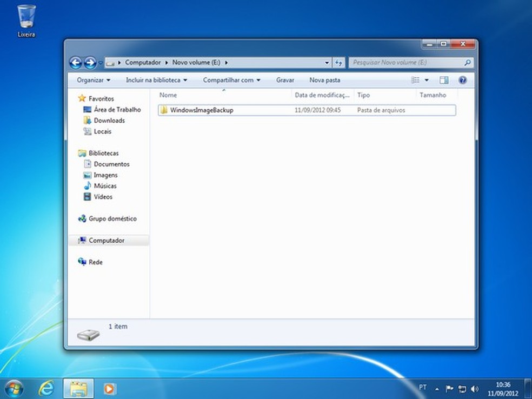Sort files by the Nome column header
Screen dimensions: 532x399
point(168,95)
